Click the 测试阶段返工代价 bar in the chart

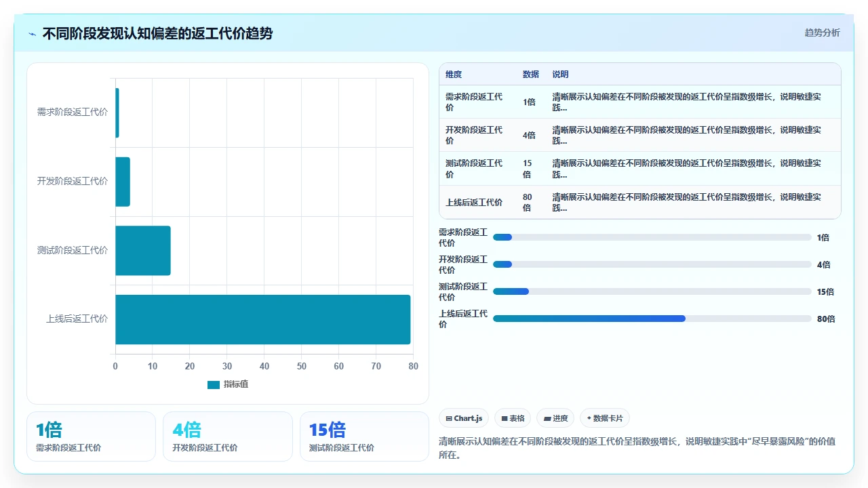pos(143,251)
